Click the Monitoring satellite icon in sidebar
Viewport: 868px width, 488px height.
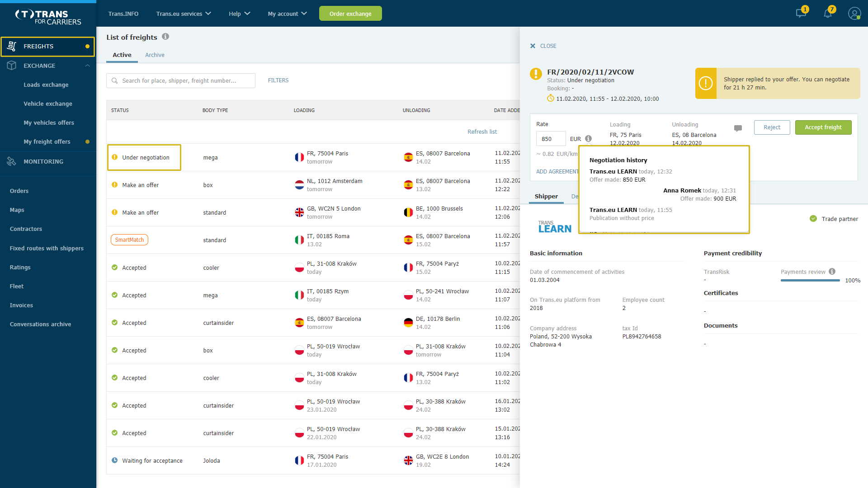12,161
